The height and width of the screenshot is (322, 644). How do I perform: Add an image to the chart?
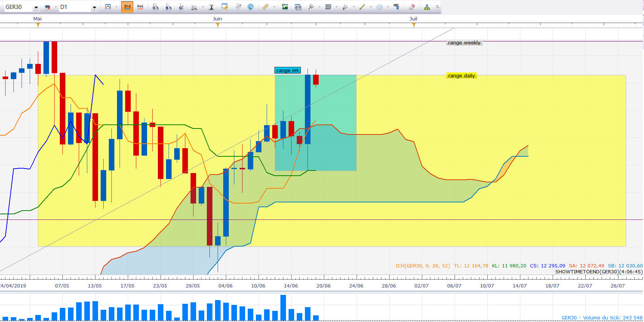(x=285, y=7)
